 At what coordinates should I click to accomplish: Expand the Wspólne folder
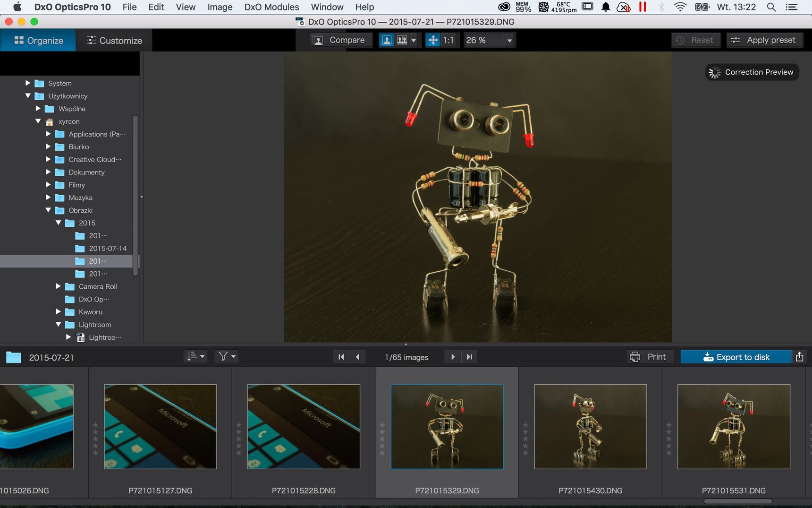coord(38,109)
